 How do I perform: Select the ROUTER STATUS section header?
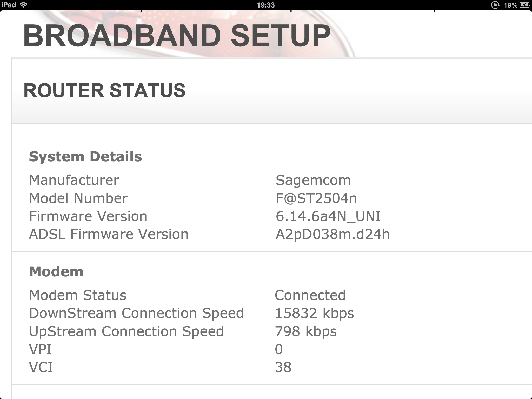(104, 90)
